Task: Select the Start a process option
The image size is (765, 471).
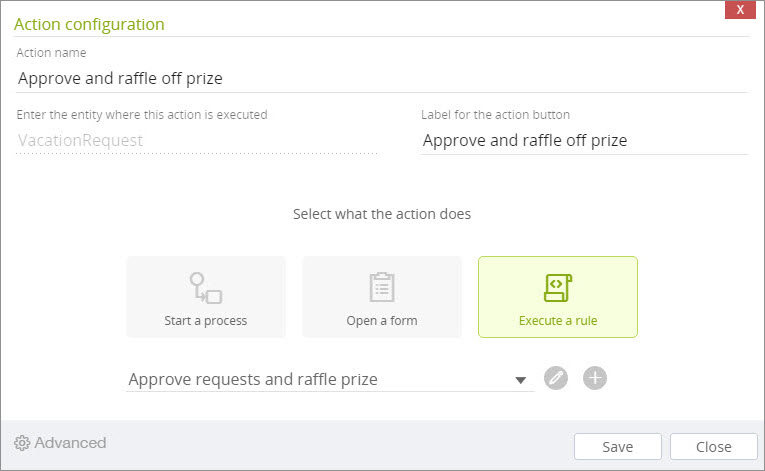Action: [206, 297]
